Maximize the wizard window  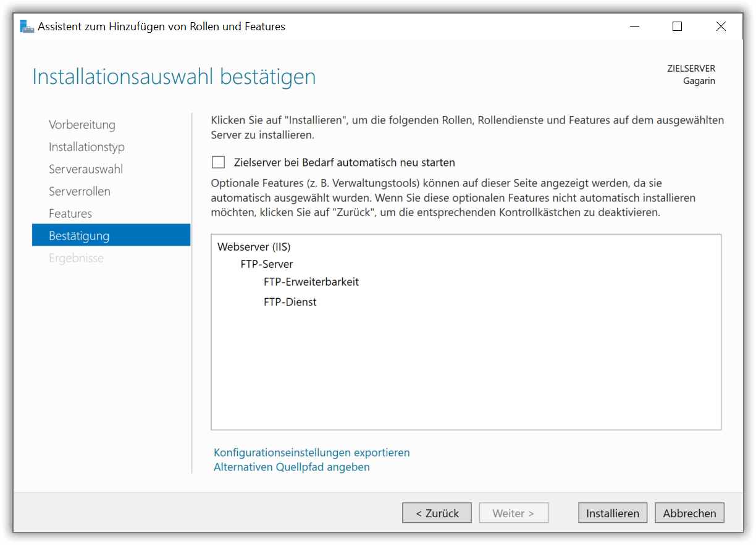click(678, 27)
